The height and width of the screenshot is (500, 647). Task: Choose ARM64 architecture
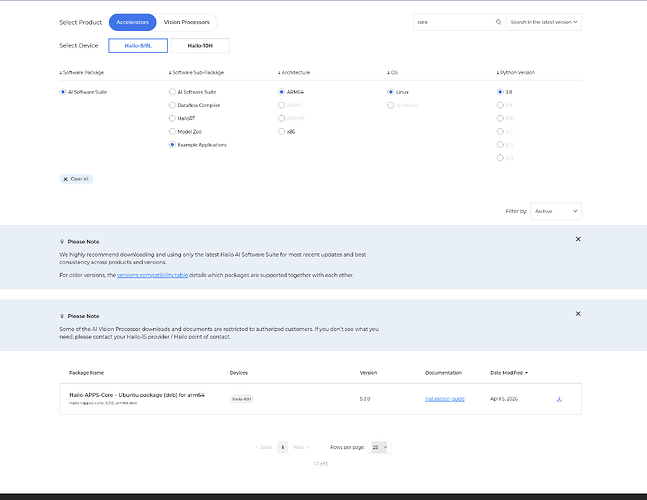[x=281, y=92]
